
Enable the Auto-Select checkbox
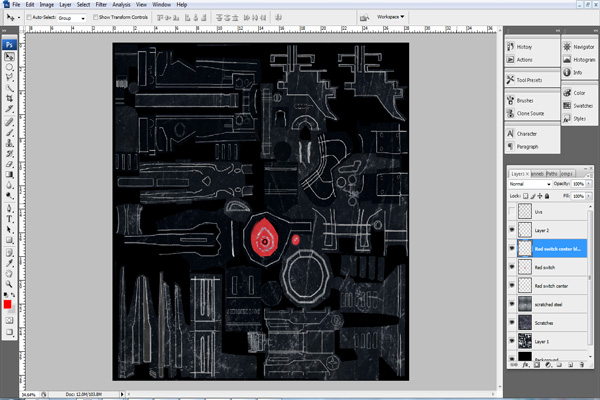click(29, 17)
